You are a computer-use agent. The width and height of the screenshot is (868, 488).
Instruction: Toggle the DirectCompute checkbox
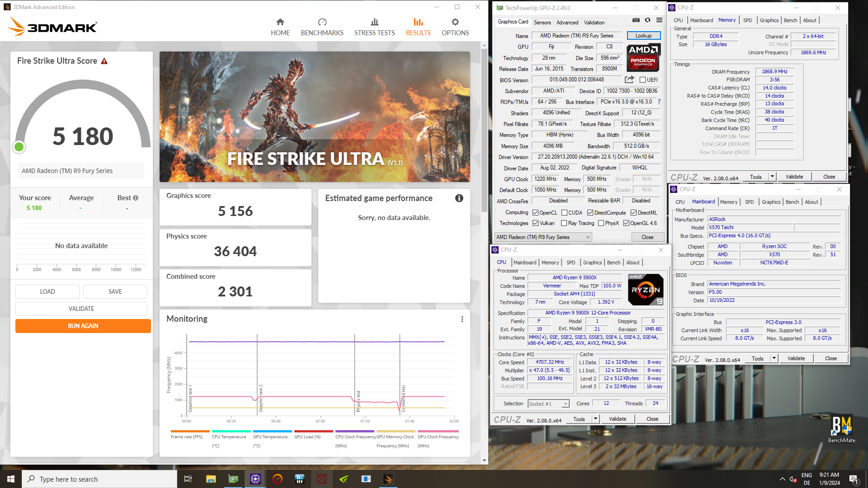[590, 213]
